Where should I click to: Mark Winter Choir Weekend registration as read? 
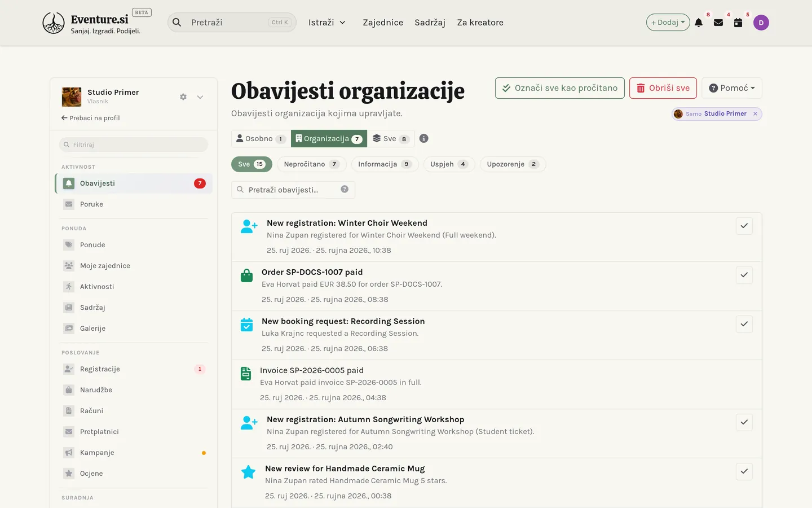pyautogui.click(x=744, y=226)
